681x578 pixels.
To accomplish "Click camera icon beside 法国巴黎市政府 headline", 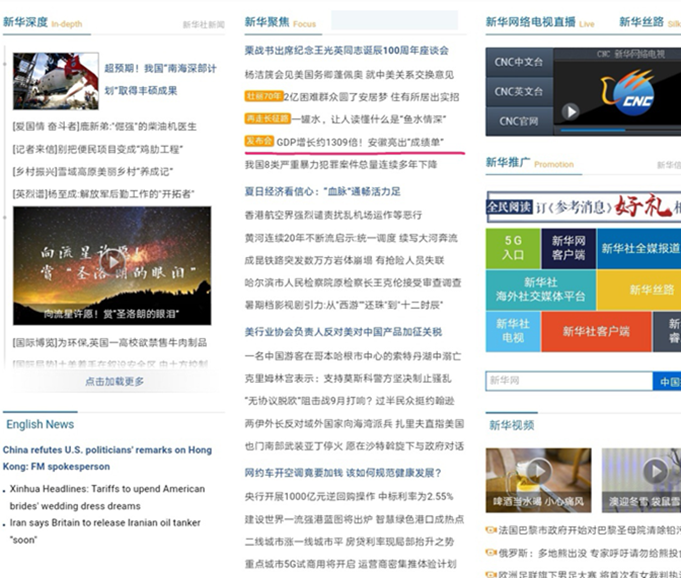I will [491, 530].
